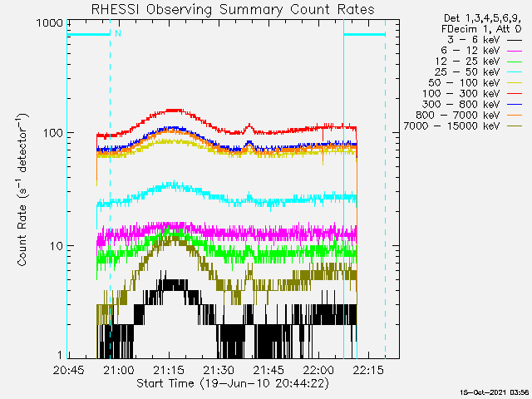Click the '25 - 50 keV' legend label
The height and width of the screenshot is (399, 532).
coord(467,72)
